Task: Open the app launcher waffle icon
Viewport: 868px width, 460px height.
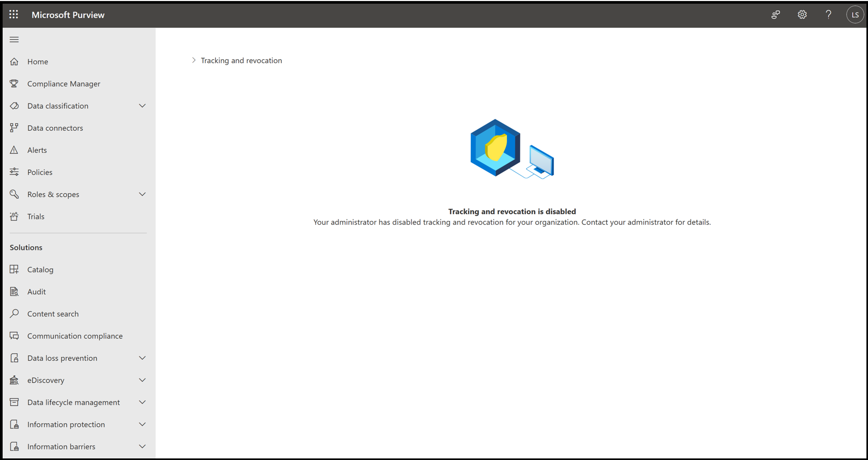Action: point(14,15)
